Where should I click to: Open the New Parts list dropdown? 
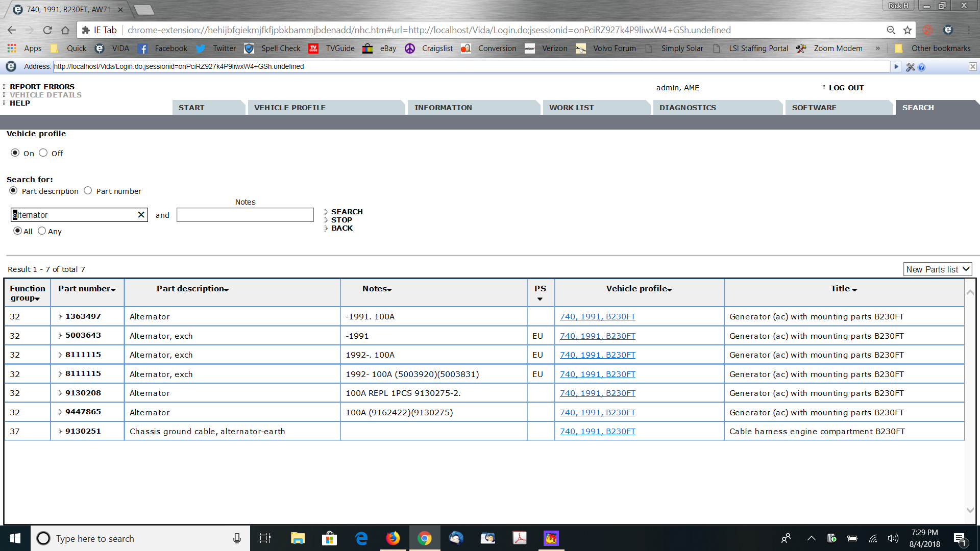click(x=937, y=269)
